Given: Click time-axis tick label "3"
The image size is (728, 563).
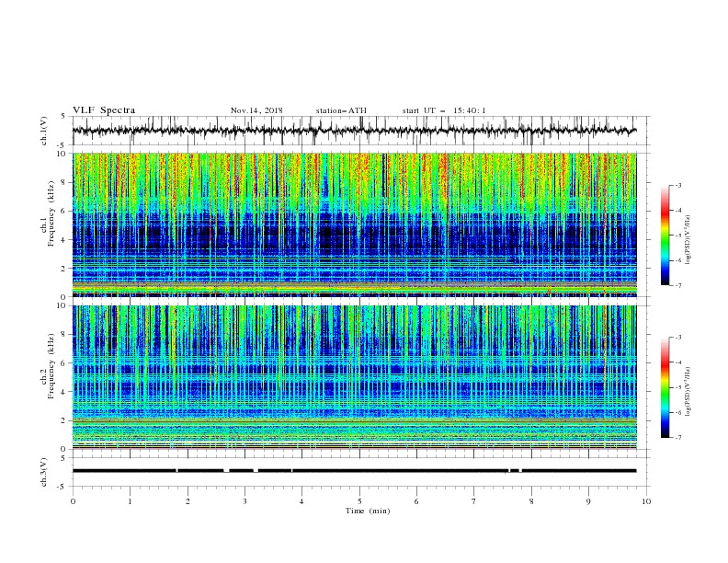Looking at the screenshot, I should click(245, 501).
